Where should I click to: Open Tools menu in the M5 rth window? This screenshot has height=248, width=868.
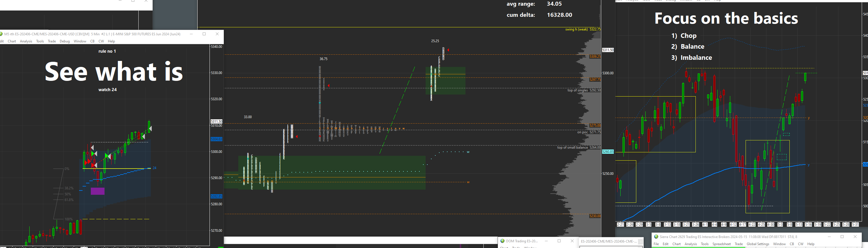point(40,41)
